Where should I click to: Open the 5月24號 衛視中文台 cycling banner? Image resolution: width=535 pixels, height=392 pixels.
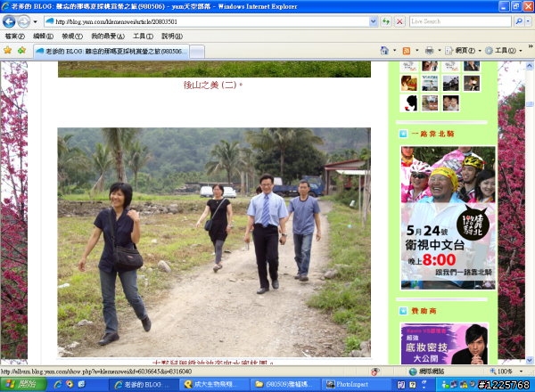tap(448, 217)
